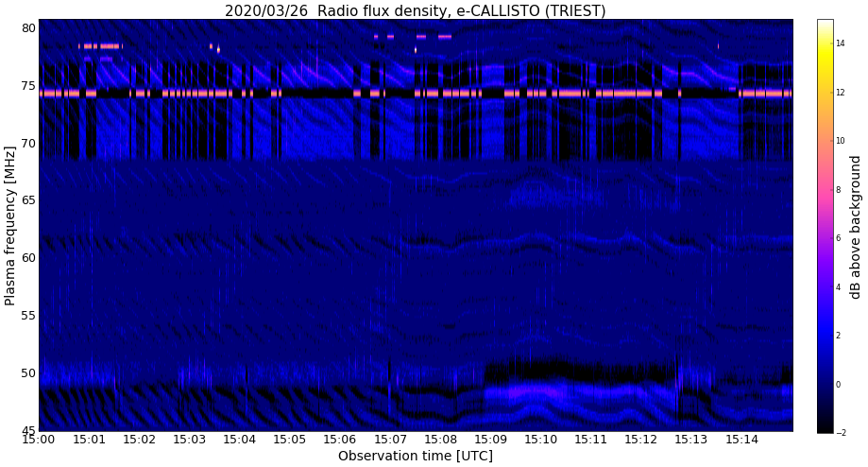Viewport: 868px width, 467px height.
Task: Click the 15:12 time tick label
Action: pos(641,440)
